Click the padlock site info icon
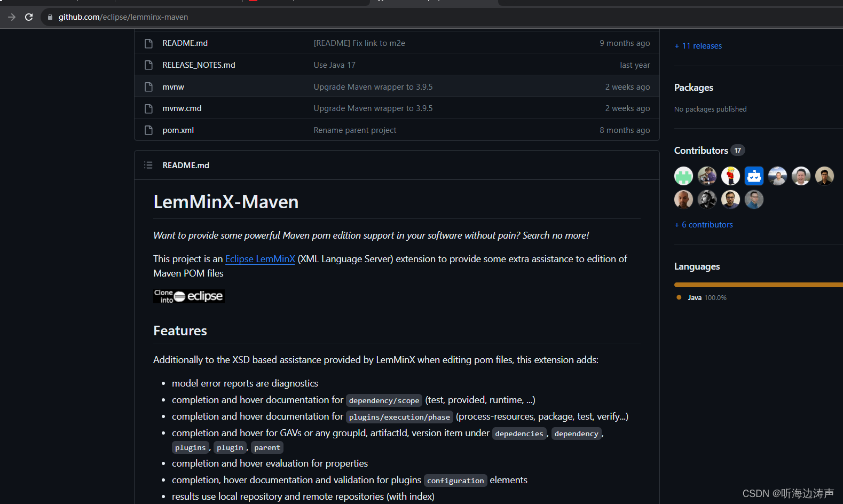843x504 pixels. 50,17
